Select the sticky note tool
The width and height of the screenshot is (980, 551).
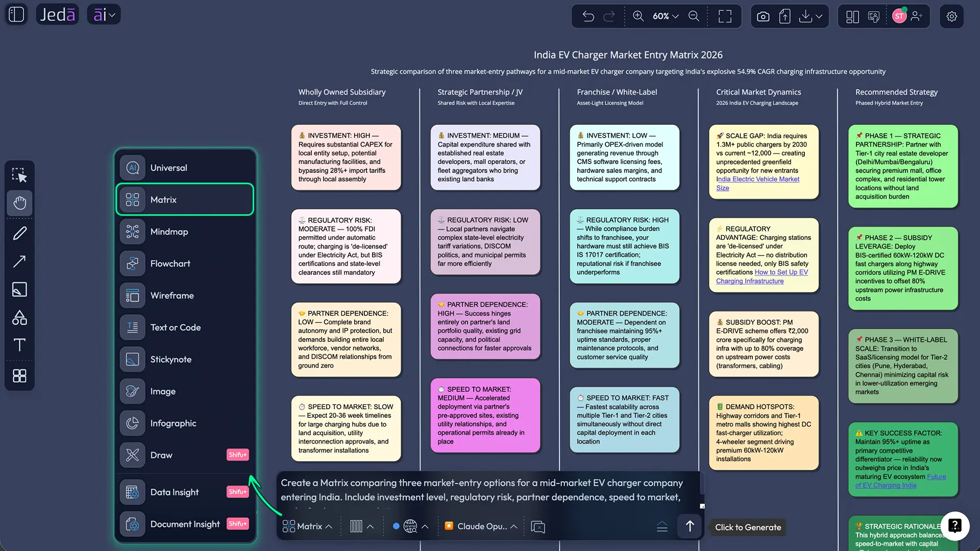19,289
